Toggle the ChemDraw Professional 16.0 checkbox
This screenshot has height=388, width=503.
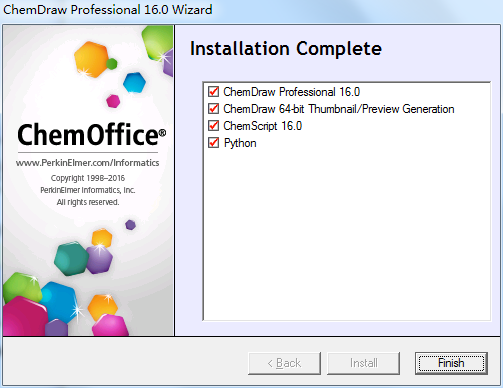213,92
